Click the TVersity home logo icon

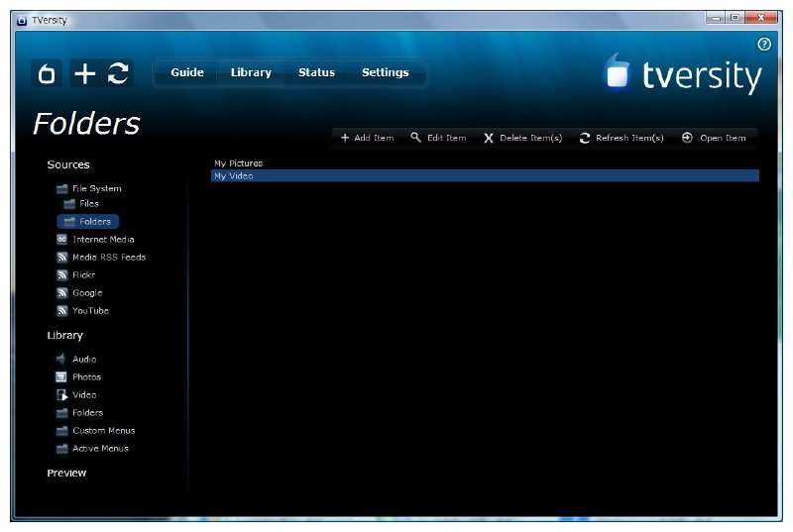pos(47,73)
